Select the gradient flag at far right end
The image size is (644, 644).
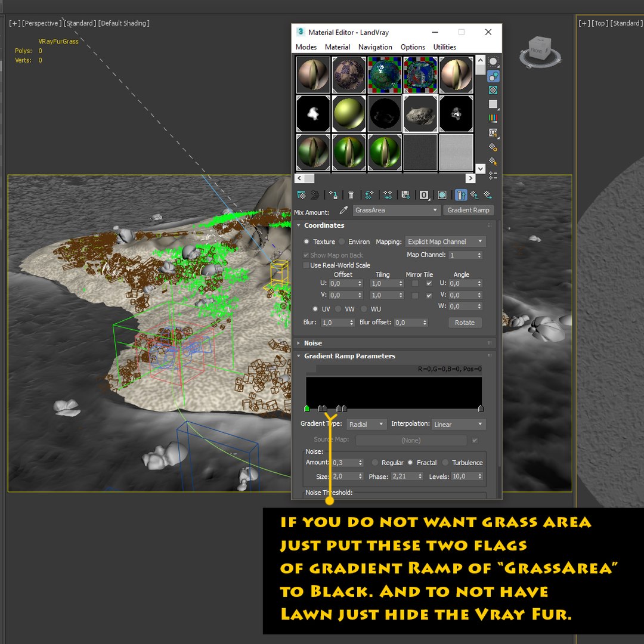click(x=481, y=408)
